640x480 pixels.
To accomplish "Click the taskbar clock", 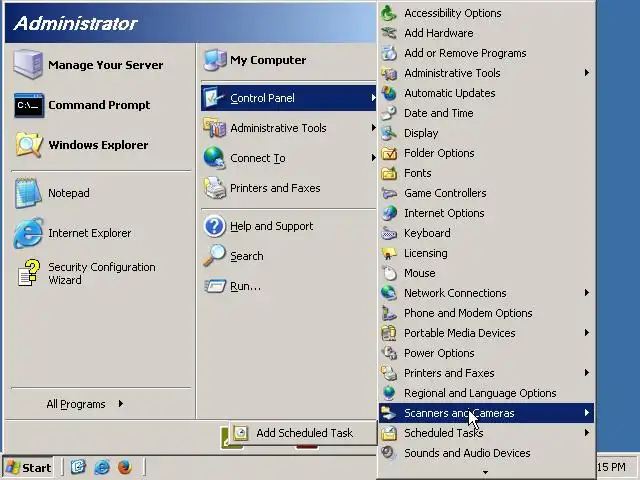I will [611, 467].
